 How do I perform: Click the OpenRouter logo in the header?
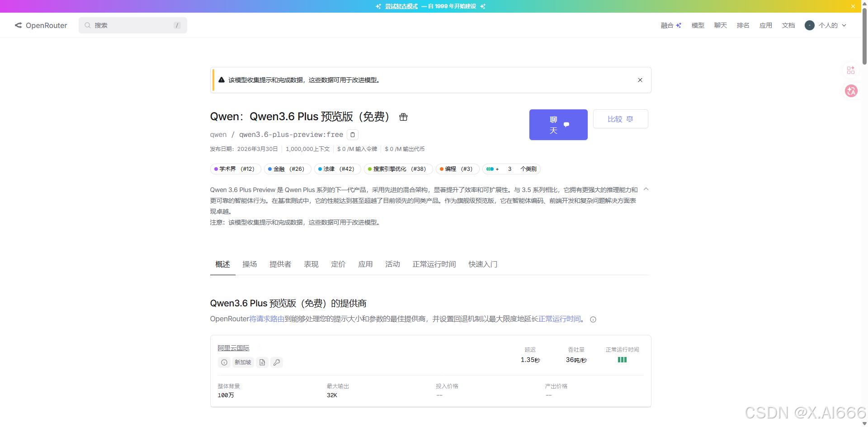pyautogui.click(x=41, y=25)
